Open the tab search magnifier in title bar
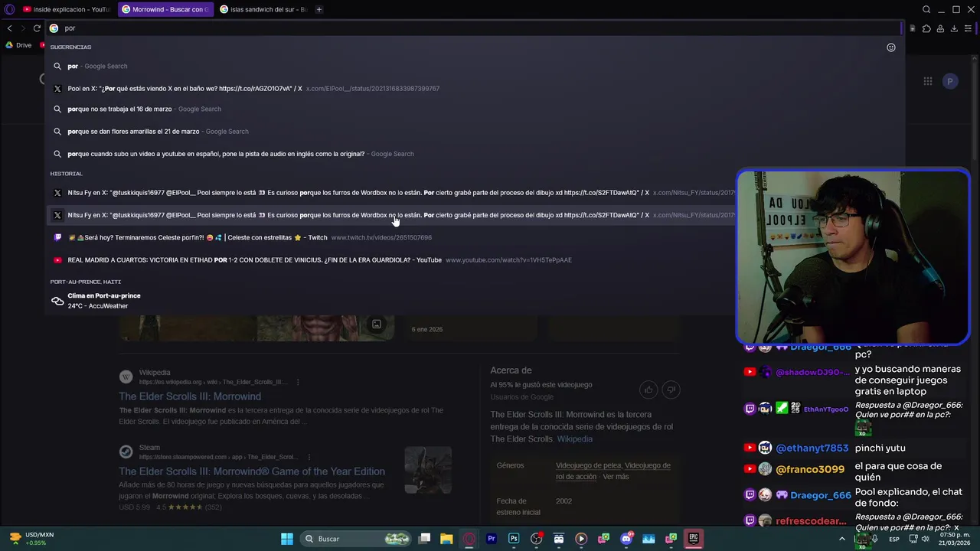980x551 pixels. click(x=926, y=9)
